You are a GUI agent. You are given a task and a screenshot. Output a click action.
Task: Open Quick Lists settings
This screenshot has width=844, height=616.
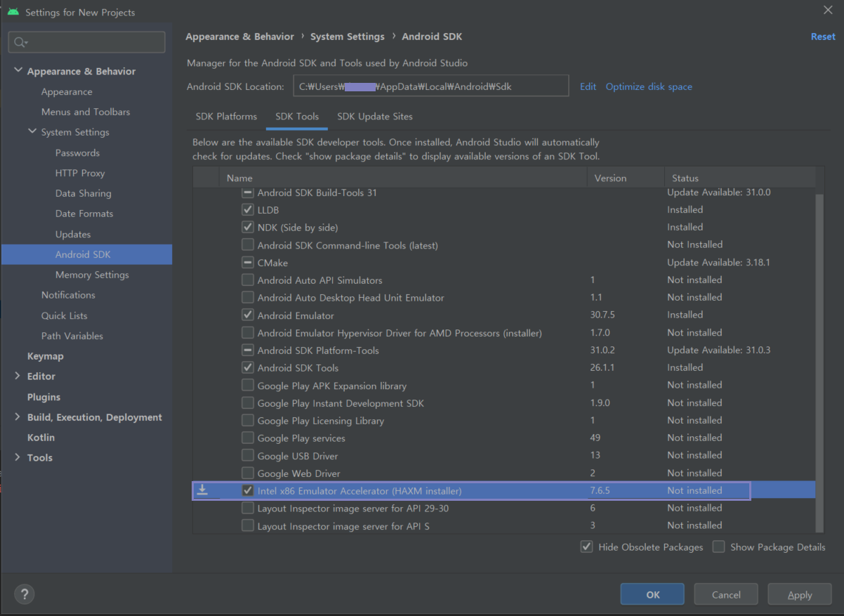point(64,315)
